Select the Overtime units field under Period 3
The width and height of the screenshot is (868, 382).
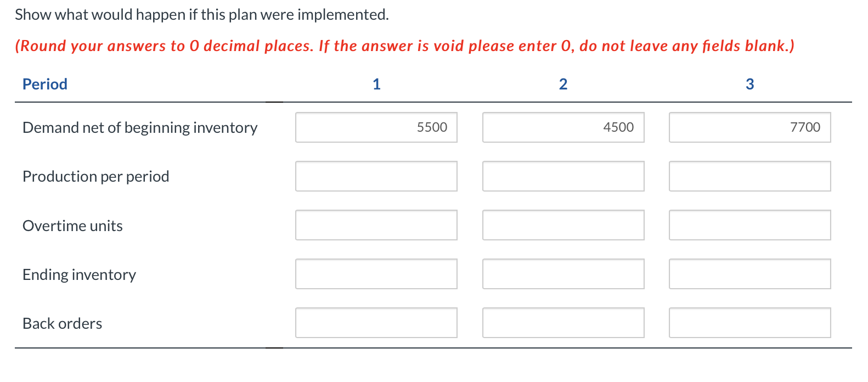click(749, 224)
